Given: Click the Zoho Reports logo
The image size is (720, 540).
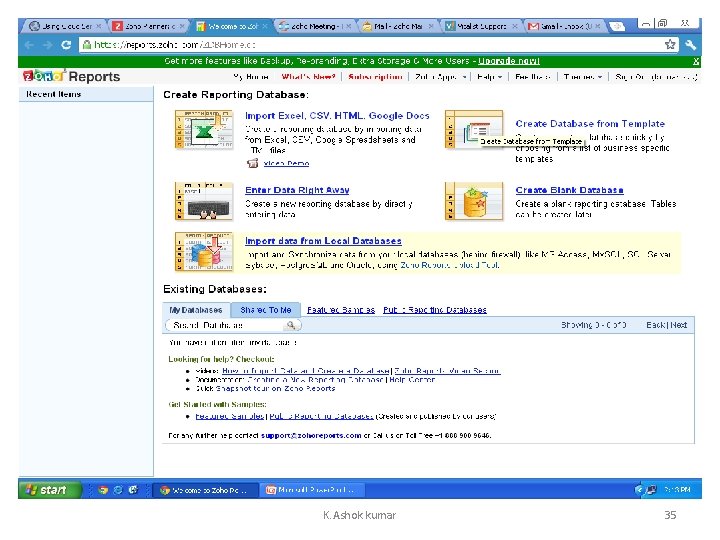Looking at the screenshot, I should (72, 76).
